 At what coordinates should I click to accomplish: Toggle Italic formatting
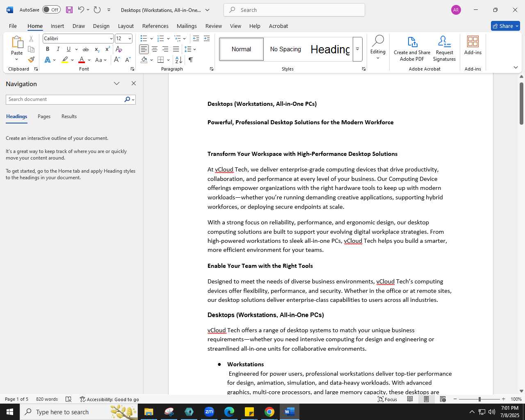click(x=58, y=49)
